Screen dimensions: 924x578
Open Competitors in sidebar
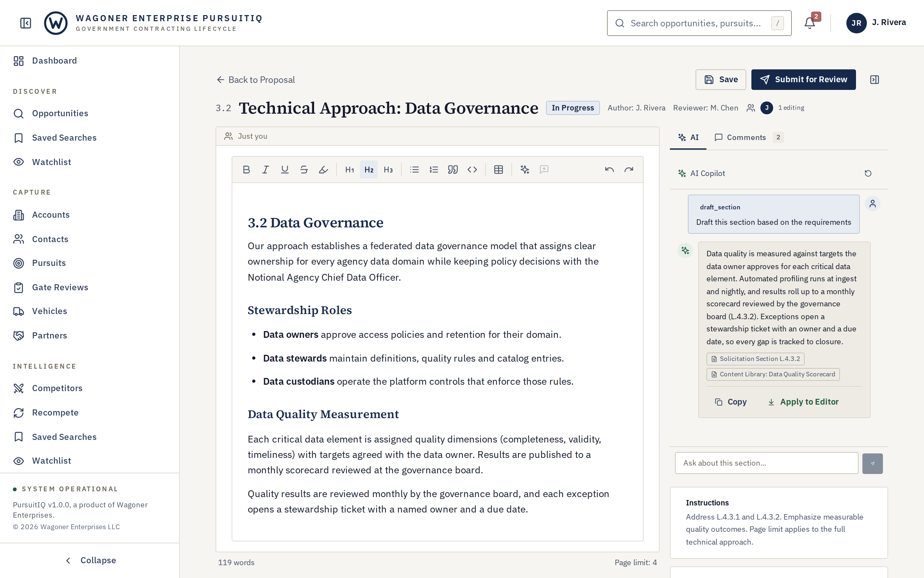point(89,389)
